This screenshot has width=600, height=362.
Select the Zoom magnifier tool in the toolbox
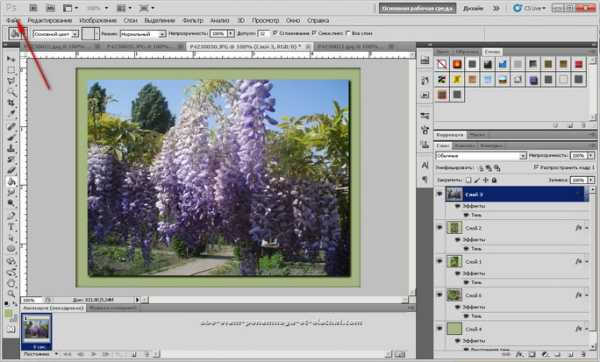[x=11, y=294]
